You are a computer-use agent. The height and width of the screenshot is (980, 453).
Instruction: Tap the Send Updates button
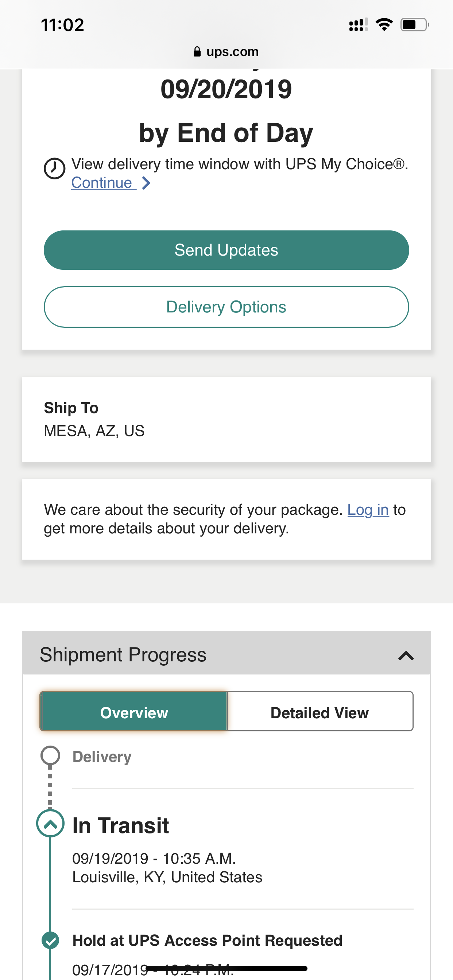[x=226, y=250]
